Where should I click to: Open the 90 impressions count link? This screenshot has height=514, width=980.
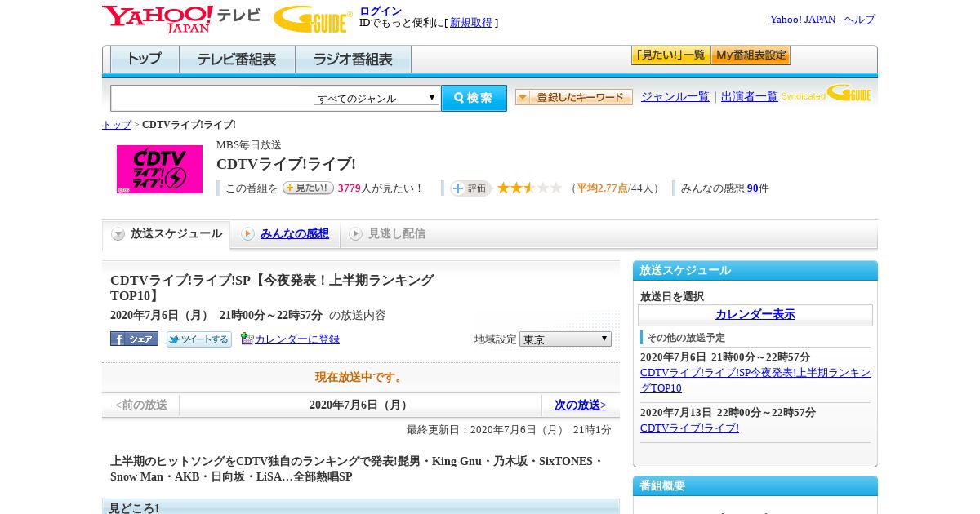pyautogui.click(x=753, y=188)
